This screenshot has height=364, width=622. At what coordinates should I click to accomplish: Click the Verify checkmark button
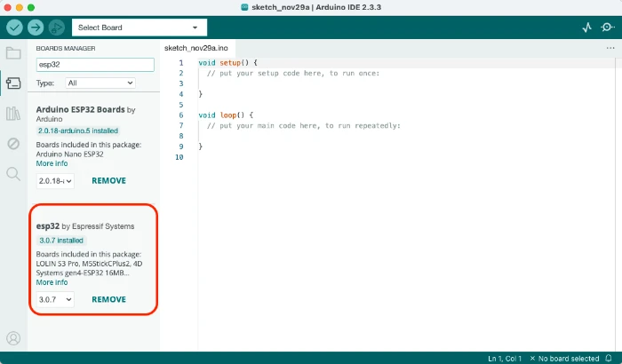[13, 28]
